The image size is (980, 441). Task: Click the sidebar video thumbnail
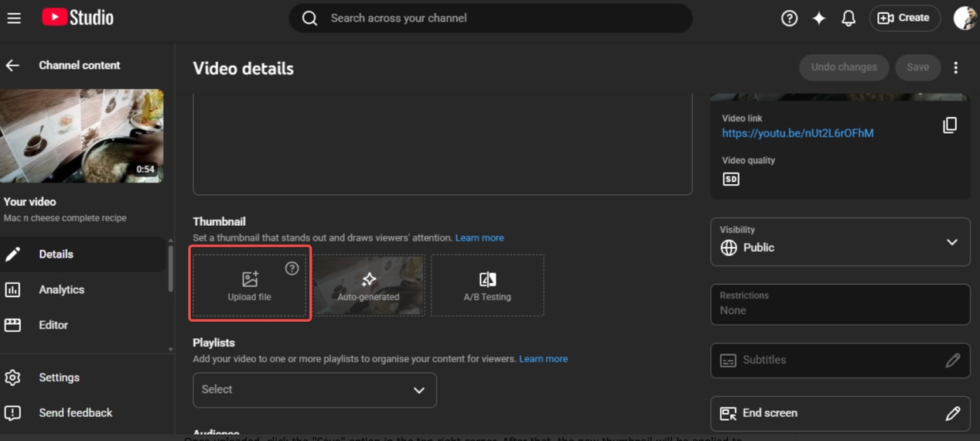(x=82, y=136)
